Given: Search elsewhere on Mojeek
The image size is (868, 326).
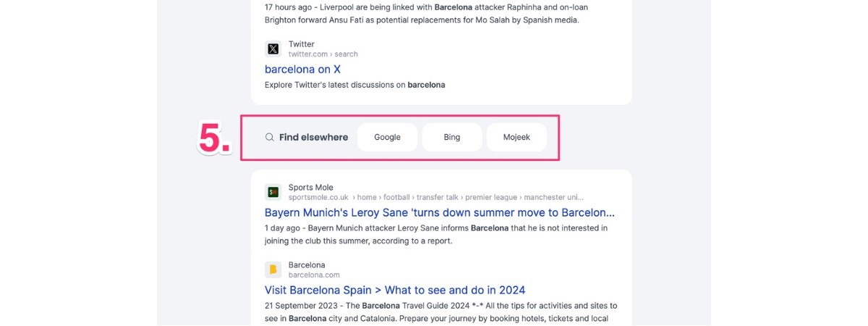Looking at the screenshot, I should point(516,137).
